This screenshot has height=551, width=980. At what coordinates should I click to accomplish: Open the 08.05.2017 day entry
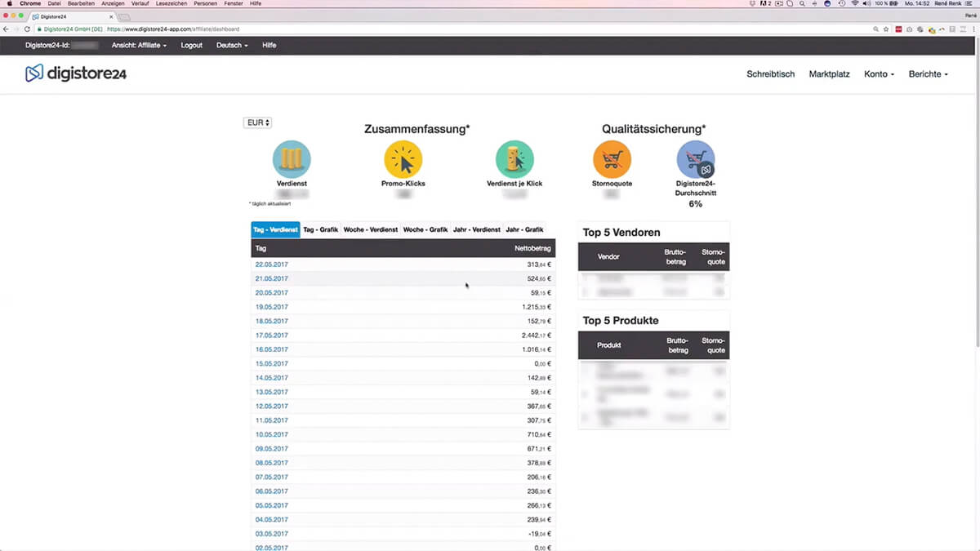[272, 463]
